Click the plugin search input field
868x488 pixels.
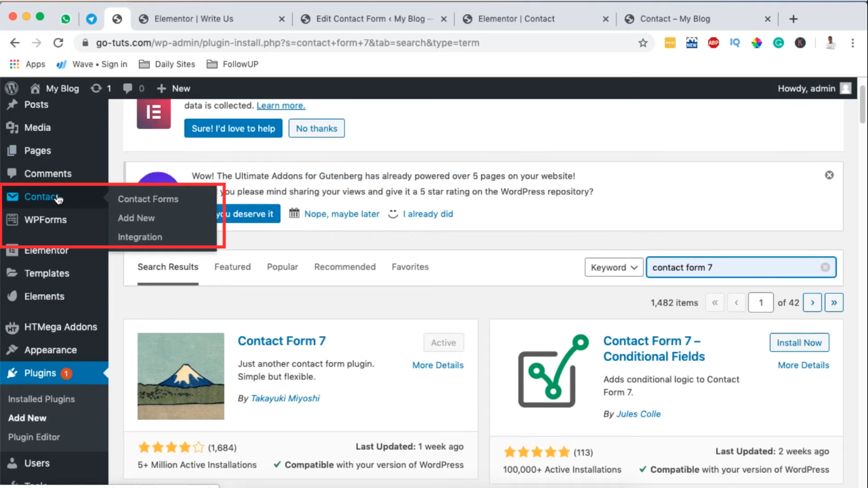point(741,268)
